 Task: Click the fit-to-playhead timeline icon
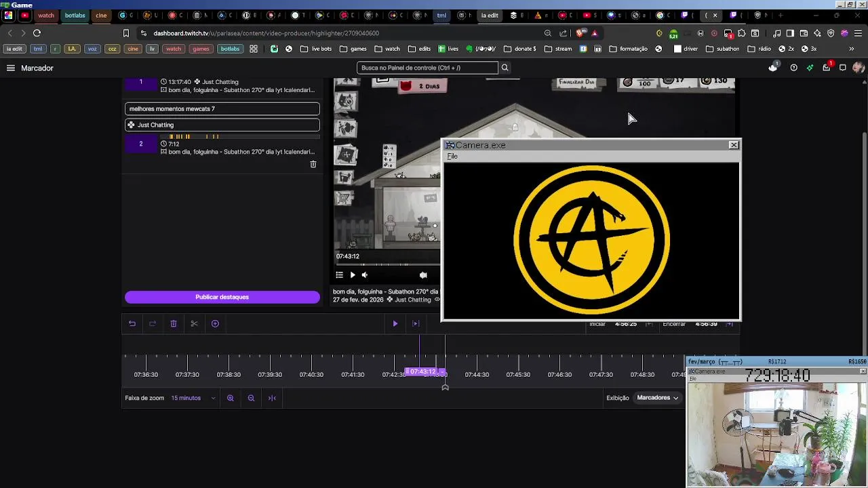coord(272,399)
